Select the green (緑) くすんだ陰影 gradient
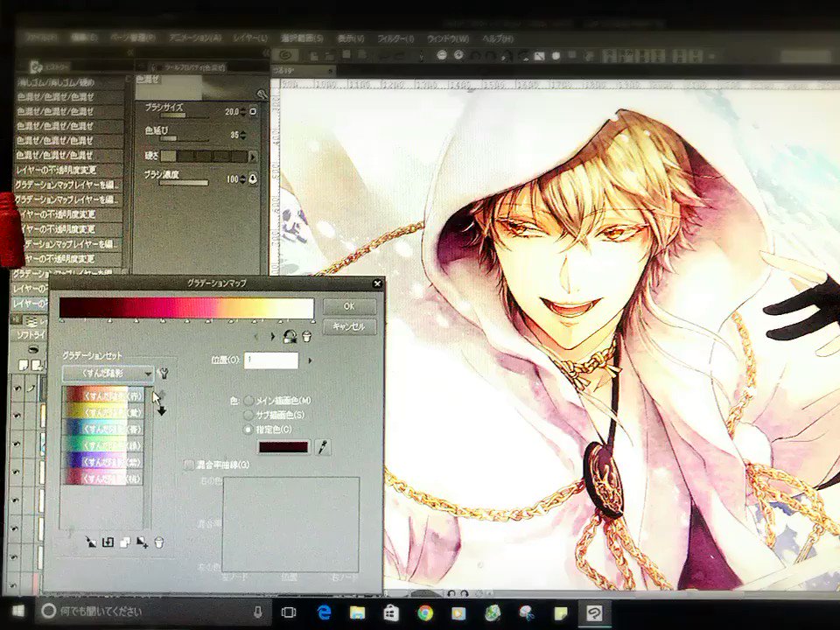Viewport: 840px width, 630px height. tap(104, 444)
